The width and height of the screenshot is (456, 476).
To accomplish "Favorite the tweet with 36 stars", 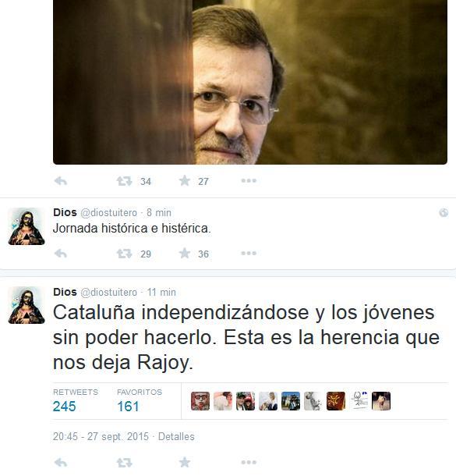I will [x=185, y=253].
